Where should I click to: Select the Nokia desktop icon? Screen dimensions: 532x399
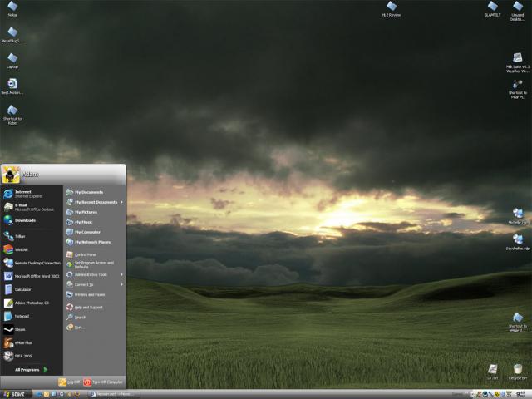pos(12,9)
